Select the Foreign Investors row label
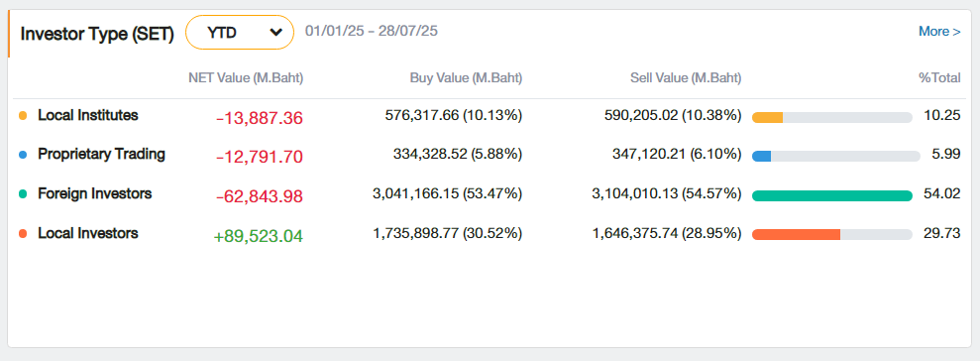Viewport: 980px width, 361px height. pos(95,194)
